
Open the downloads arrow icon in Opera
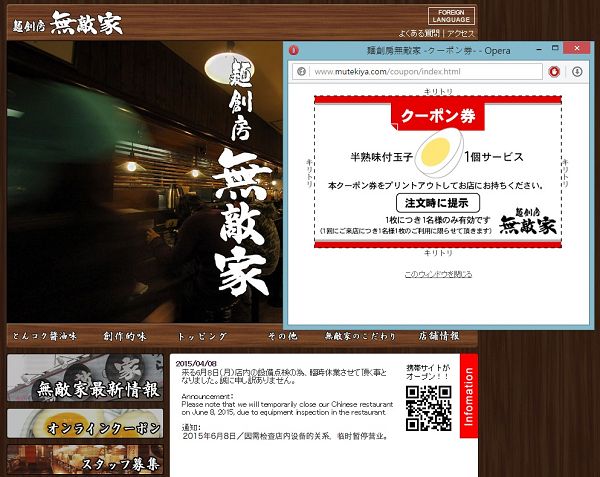coord(577,72)
